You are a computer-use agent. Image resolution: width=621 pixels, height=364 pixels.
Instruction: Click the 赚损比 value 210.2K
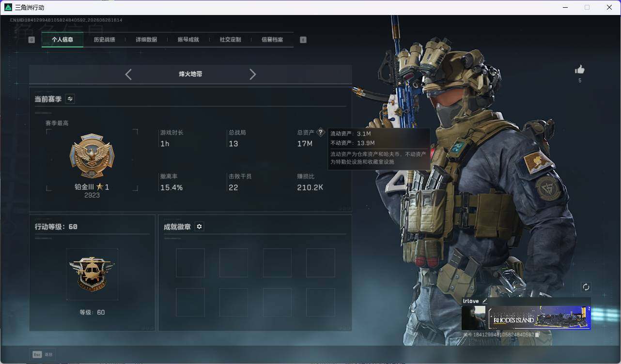click(x=310, y=188)
